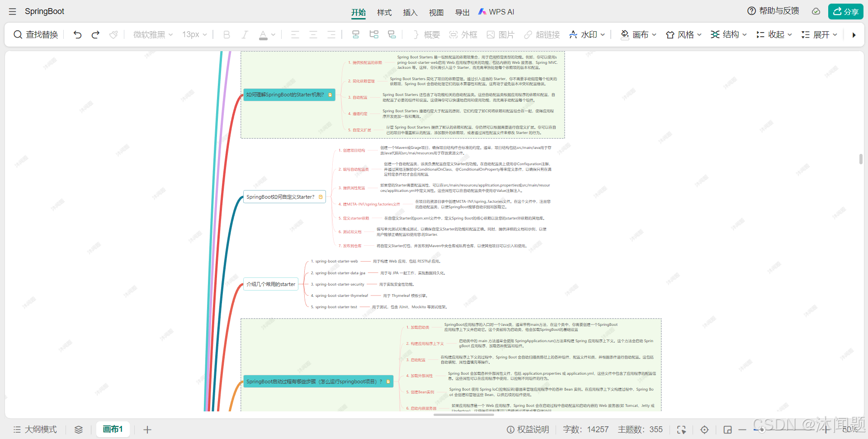The image size is (868, 439).
Task: Select topic 介绍几个常用的starter
Action: tap(271, 284)
